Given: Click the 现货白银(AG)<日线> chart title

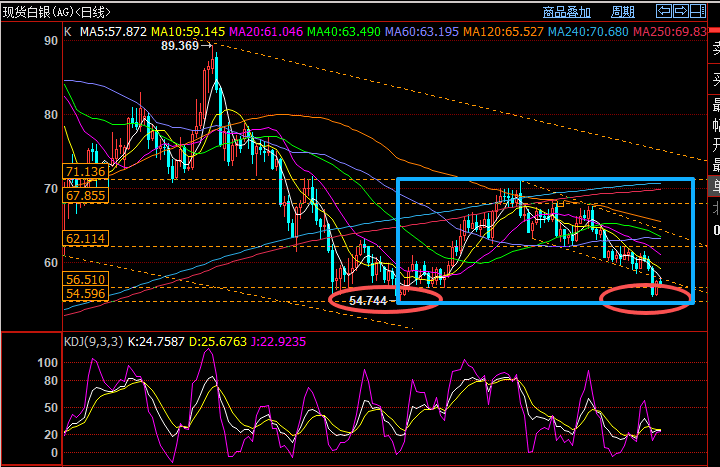Looking at the screenshot, I should click(x=56, y=12).
